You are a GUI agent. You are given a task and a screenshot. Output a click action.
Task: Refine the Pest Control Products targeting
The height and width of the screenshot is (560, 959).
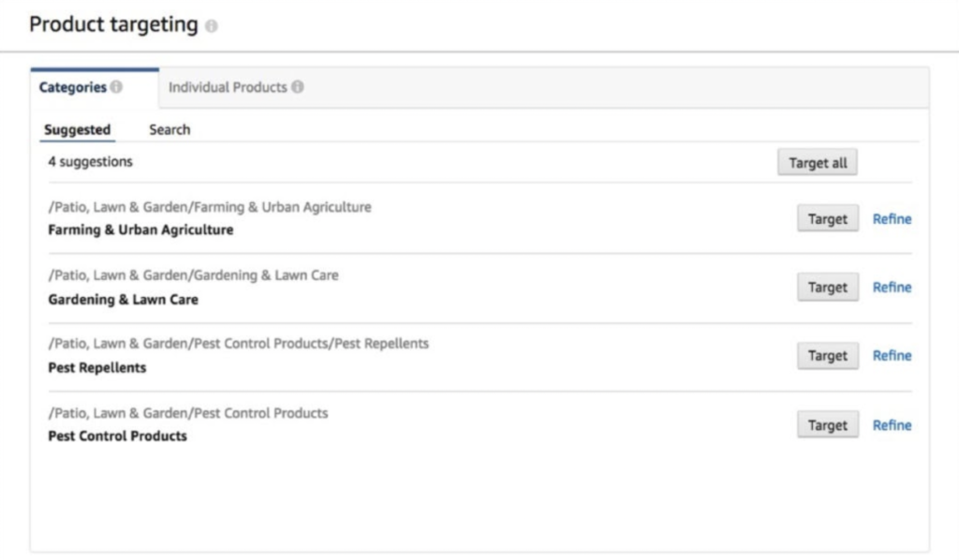[x=892, y=424]
